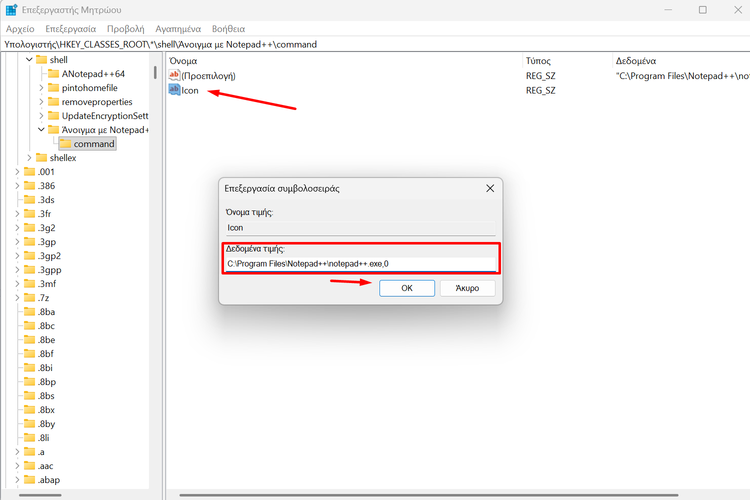
Task: Click the Δεδομένα τιμής text field
Action: [x=360, y=263]
